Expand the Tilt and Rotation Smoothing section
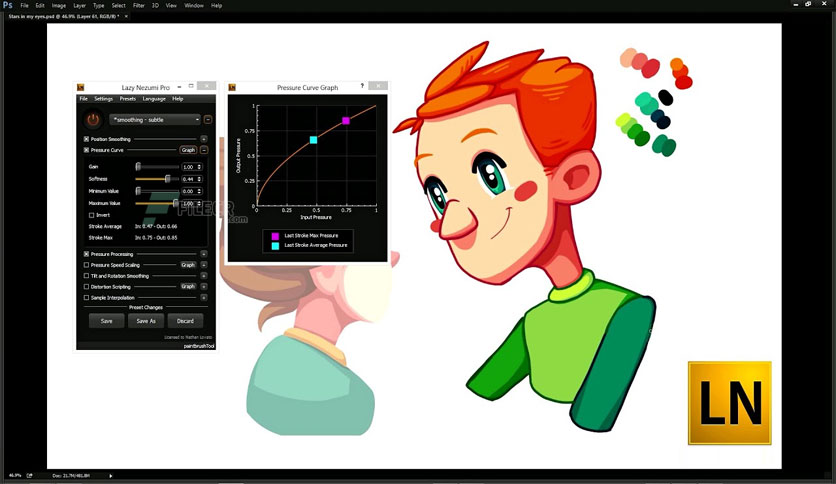The height and width of the screenshot is (484, 836). click(204, 276)
